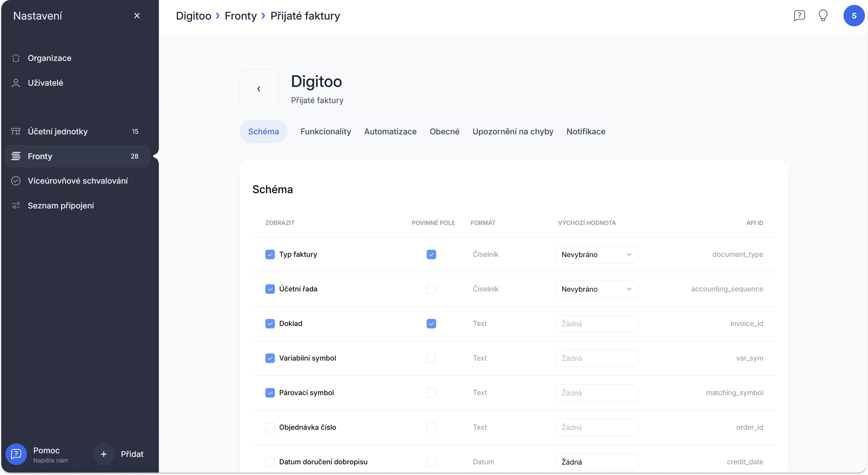Open Účetní jednotky in the sidebar
868x475 pixels.
point(58,131)
